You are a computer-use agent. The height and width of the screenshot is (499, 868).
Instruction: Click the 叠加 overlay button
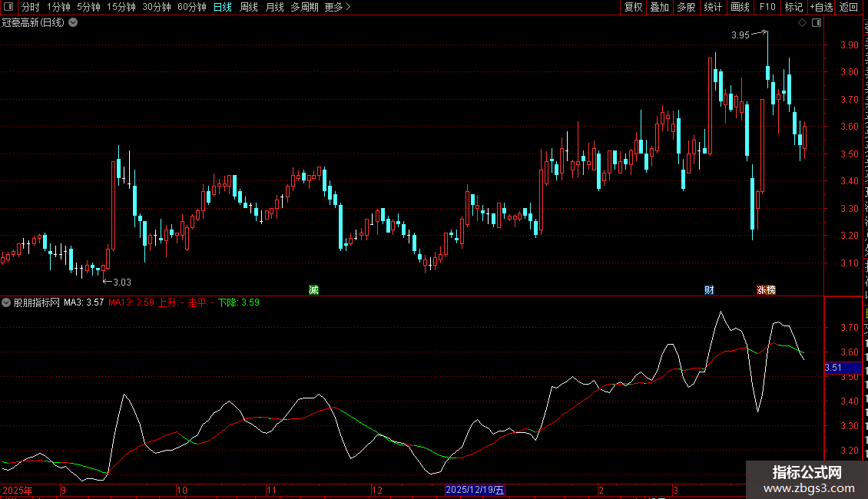click(x=659, y=7)
